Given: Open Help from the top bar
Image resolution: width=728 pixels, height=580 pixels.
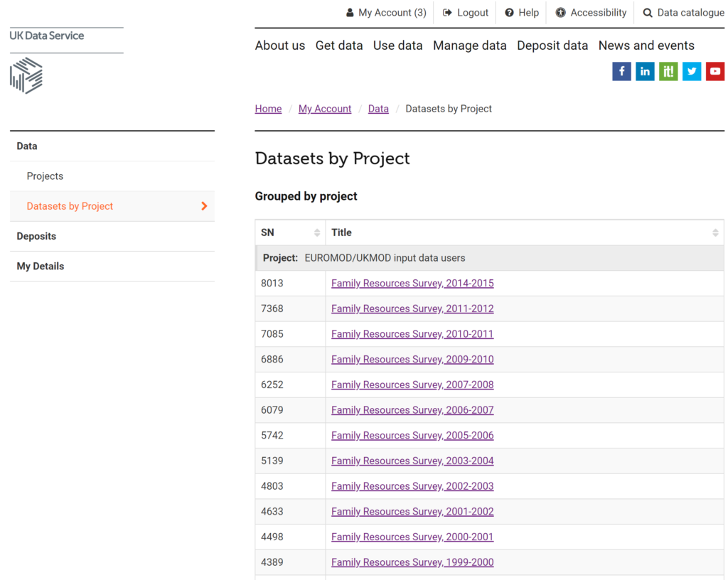Looking at the screenshot, I should [x=522, y=13].
